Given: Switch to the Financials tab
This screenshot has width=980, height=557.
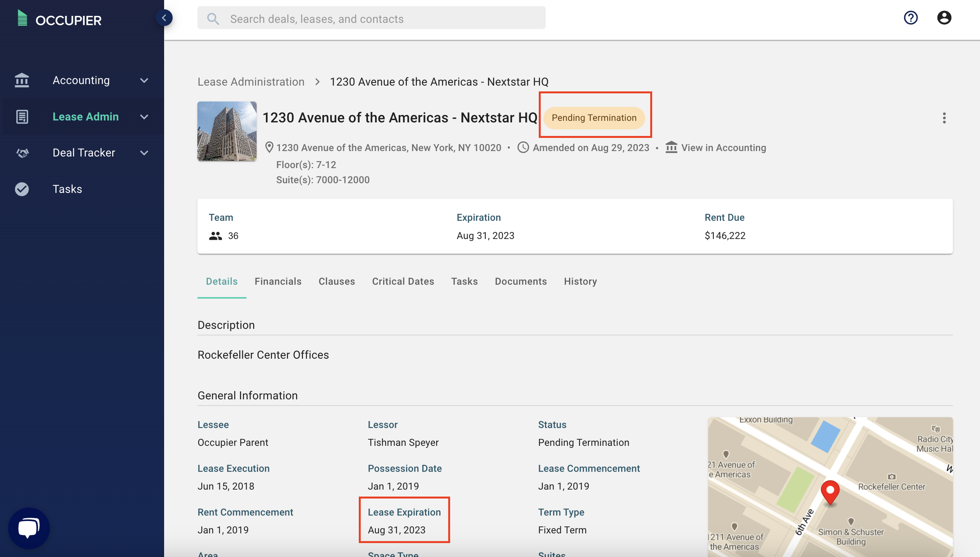Looking at the screenshot, I should click(x=278, y=282).
